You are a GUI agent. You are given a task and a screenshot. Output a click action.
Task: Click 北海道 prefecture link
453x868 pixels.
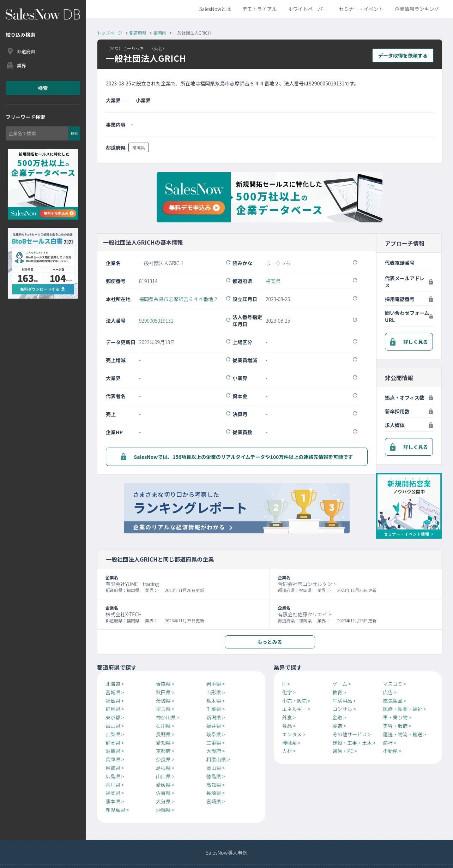(115, 684)
